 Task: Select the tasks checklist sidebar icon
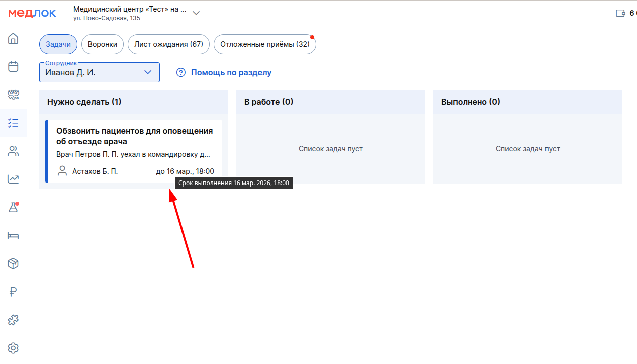point(13,123)
